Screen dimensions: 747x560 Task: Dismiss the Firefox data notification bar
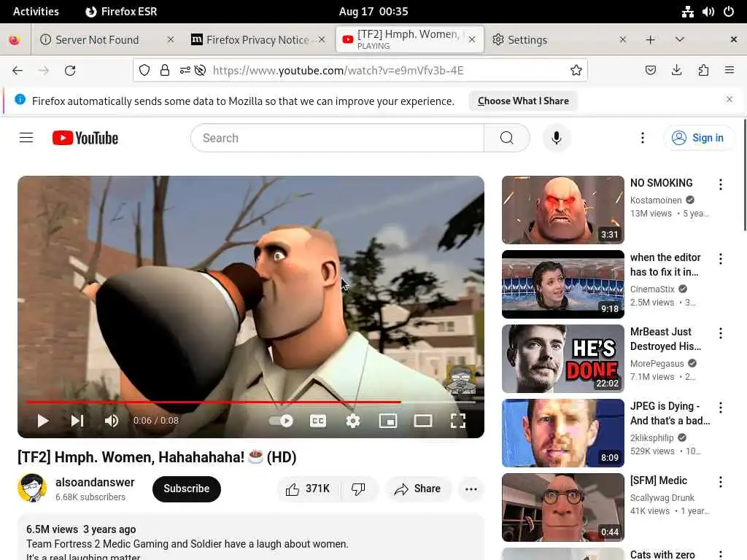click(x=729, y=99)
